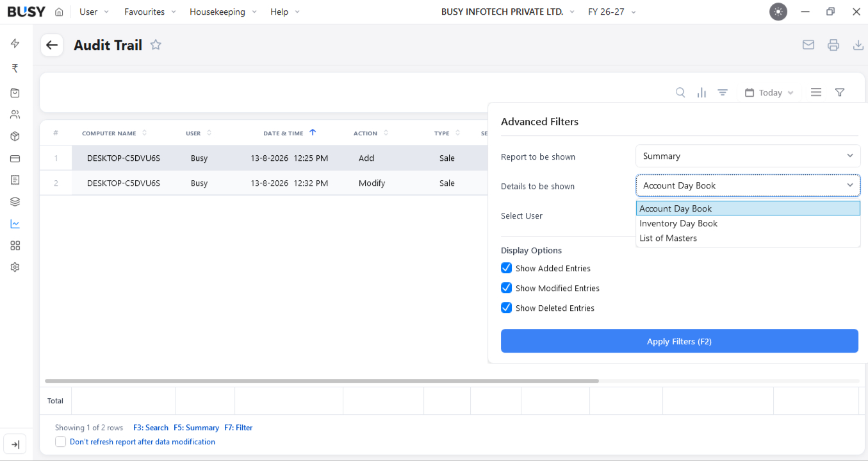Open the rupee transactions sidebar icon
The image size is (868, 461).
[x=15, y=68]
